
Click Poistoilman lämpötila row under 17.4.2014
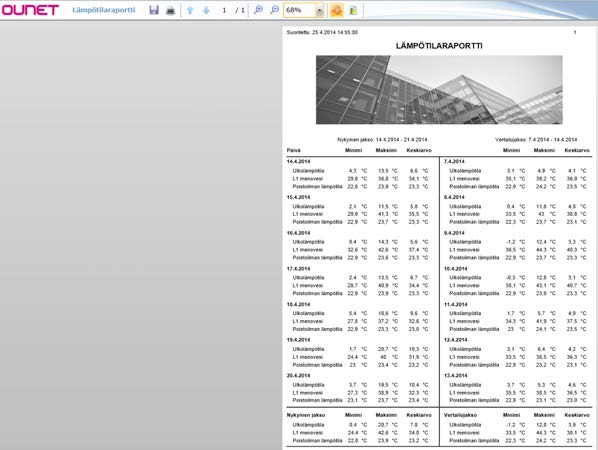[360, 293]
